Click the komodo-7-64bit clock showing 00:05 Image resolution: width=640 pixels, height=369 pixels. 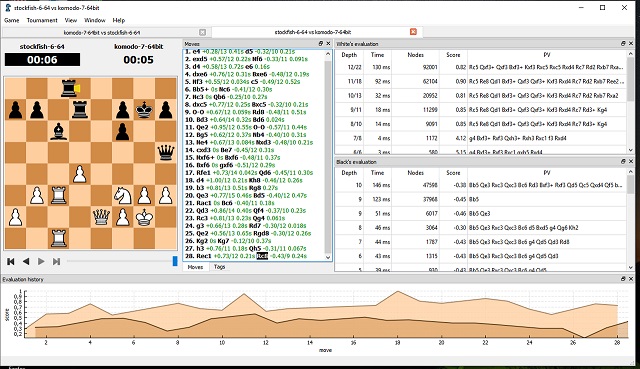point(138,60)
